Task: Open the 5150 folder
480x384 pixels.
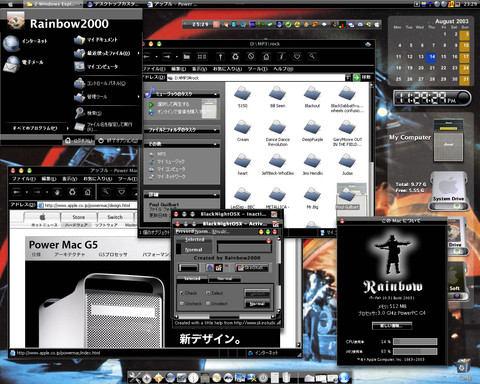Action: pyautogui.click(x=243, y=97)
